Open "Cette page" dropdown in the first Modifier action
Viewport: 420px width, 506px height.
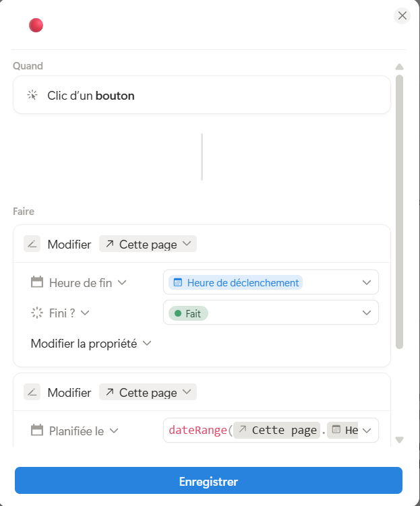(148, 244)
